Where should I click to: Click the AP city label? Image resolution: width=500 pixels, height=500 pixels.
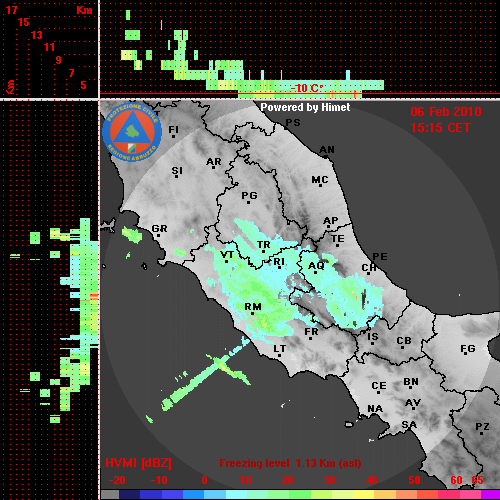click(x=331, y=221)
